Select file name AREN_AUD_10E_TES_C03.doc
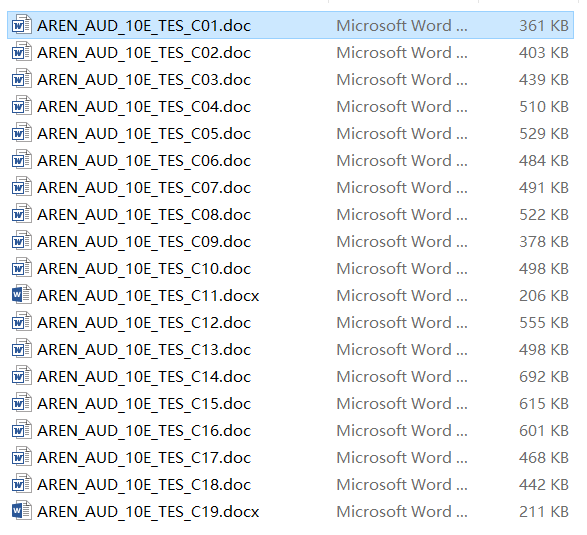 [144, 80]
